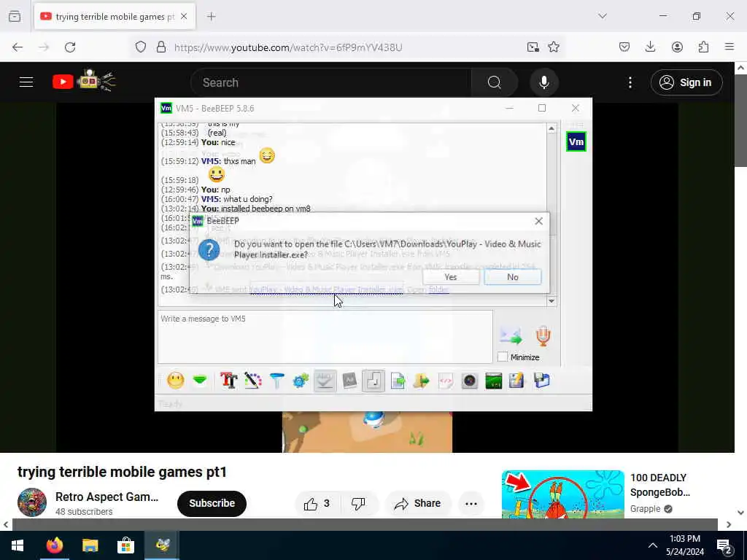The width and height of the screenshot is (747, 560).
Task: Save page to Pocket
Action: tap(624, 47)
